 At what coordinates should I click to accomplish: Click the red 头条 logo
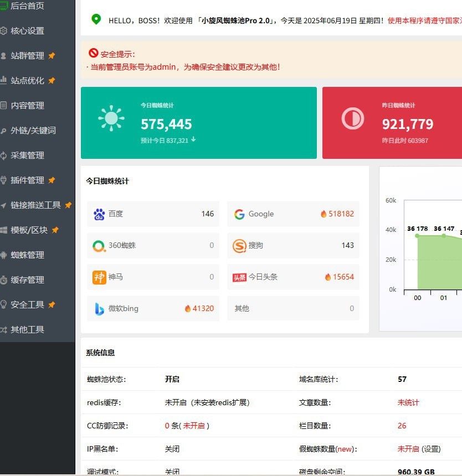point(239,277)
